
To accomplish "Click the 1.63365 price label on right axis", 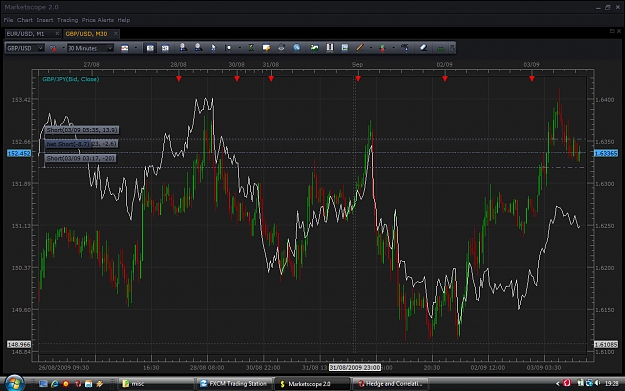I will 606,153.
